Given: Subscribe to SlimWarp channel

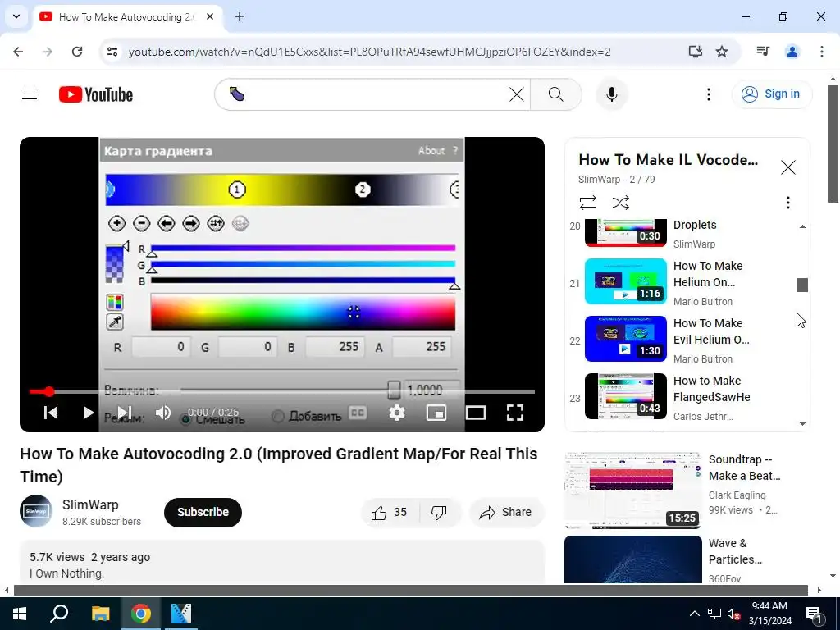Looking at the screenshot, I should [203, 512].
